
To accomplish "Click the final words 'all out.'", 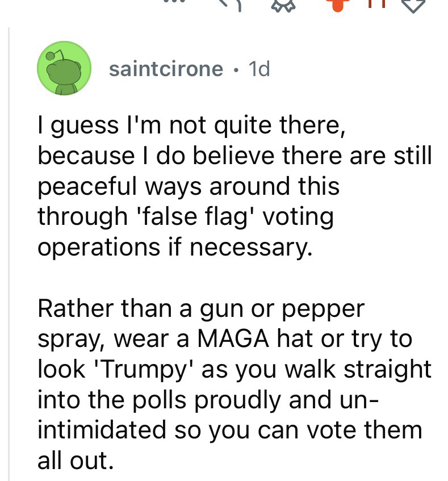I will 73,459.
